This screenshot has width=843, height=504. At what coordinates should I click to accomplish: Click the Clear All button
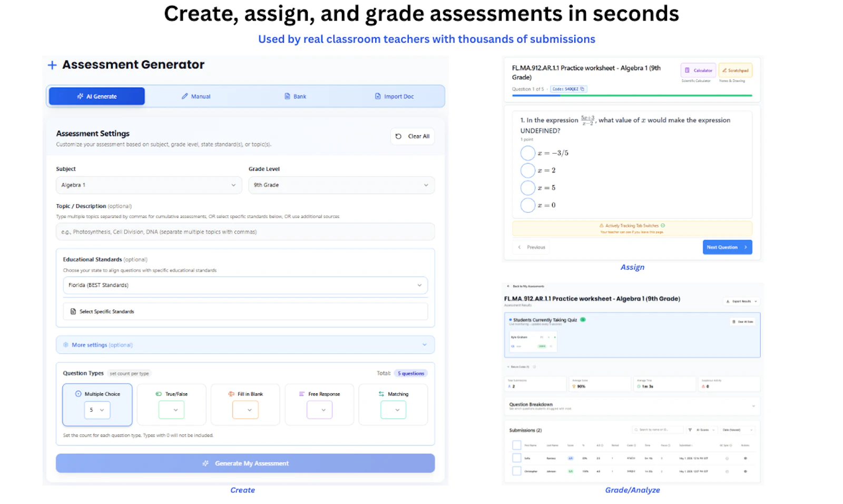[x=413, y=136]
